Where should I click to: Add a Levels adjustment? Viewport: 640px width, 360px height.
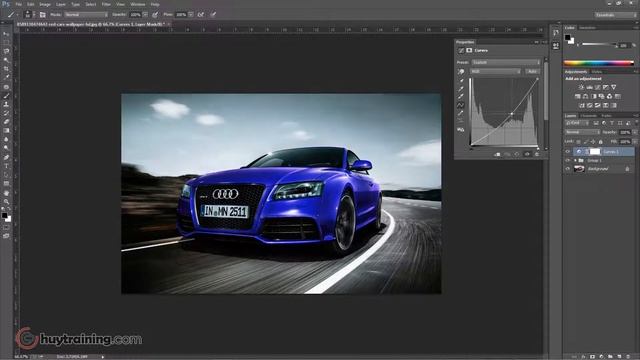point(589,87)
